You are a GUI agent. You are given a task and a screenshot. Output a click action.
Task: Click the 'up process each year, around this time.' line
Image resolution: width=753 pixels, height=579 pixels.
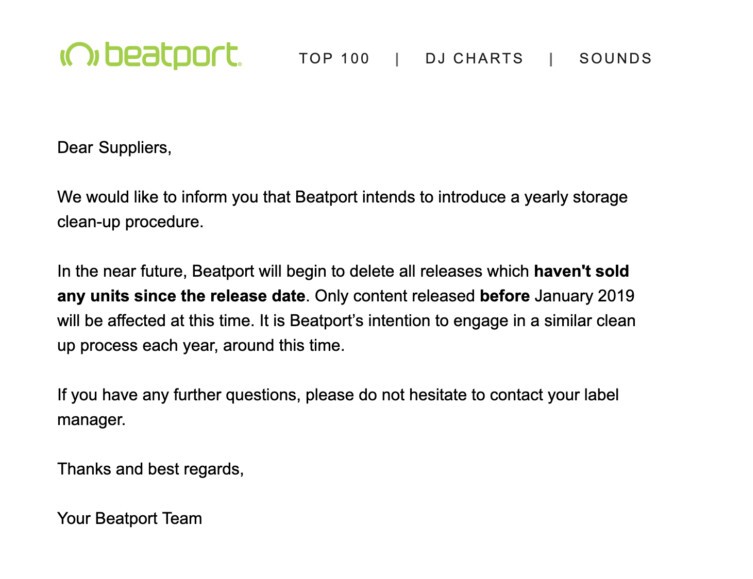(x=201, y=346)
